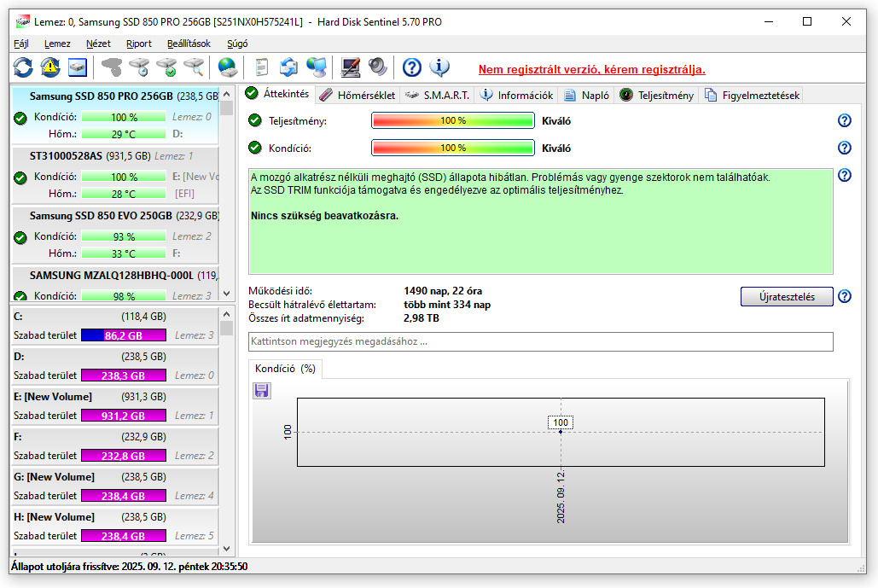Switch to the Figyelmeztetések tab
Viewport: 878px width, 588px height.
point(752,96)
